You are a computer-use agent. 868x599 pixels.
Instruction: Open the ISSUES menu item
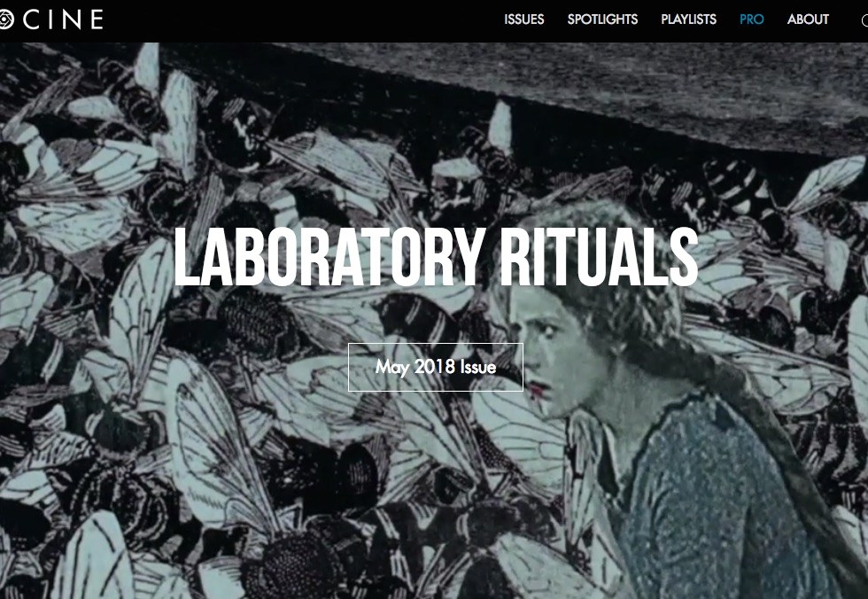point(523,19)
